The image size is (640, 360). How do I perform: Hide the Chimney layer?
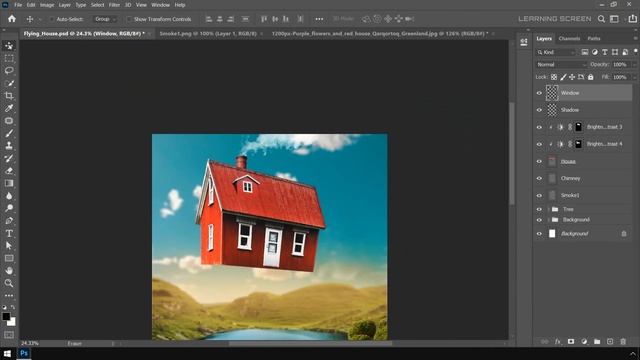(539, 178)
